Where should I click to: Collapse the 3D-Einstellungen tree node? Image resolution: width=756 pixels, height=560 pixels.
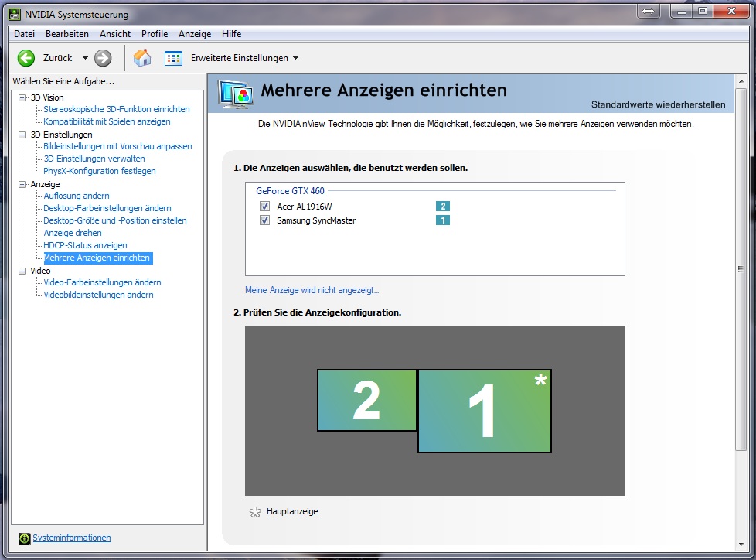(x=22, y=135)
